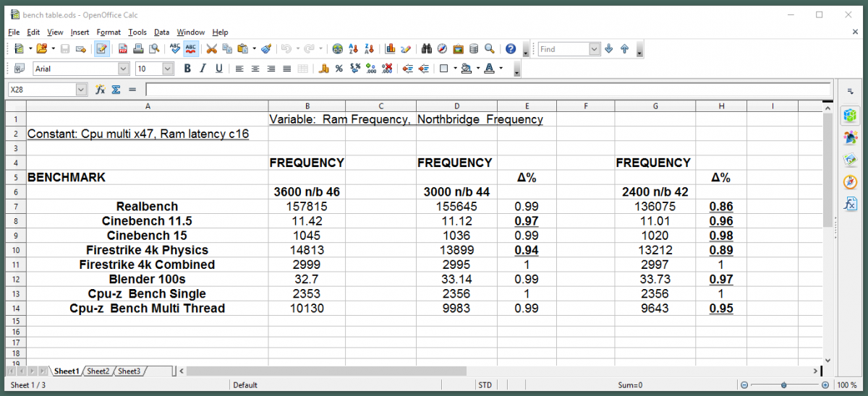Click the Paste clipboard icon
Screen dimensions: 868x396
click(x=243, y=49)
